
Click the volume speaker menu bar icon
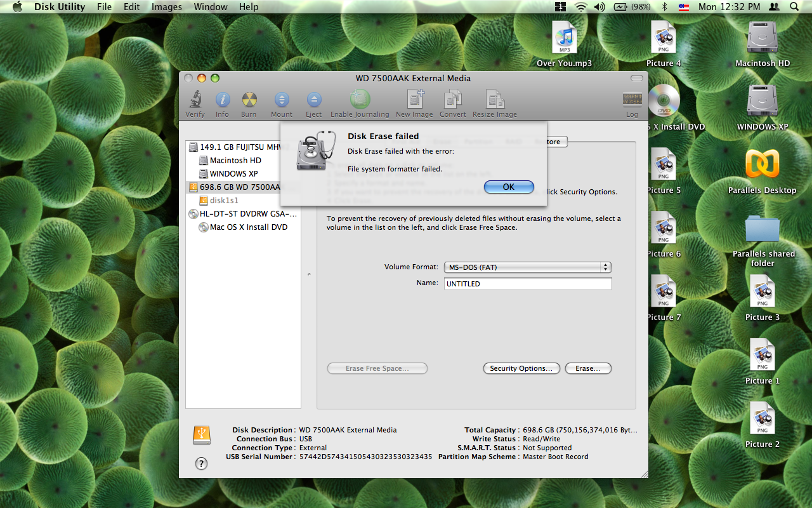click(x=599, y=7)
